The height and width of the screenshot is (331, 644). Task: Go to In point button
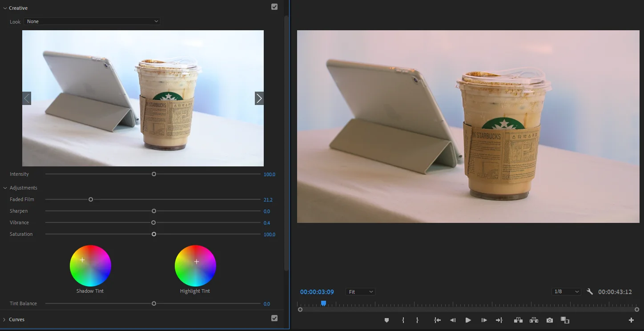[438, 320]
